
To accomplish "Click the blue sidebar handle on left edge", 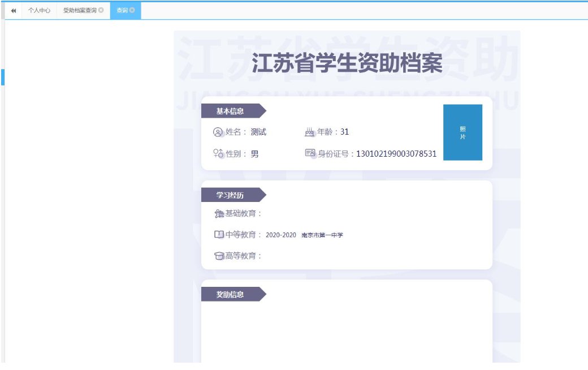I will click(x=2, y=77).
